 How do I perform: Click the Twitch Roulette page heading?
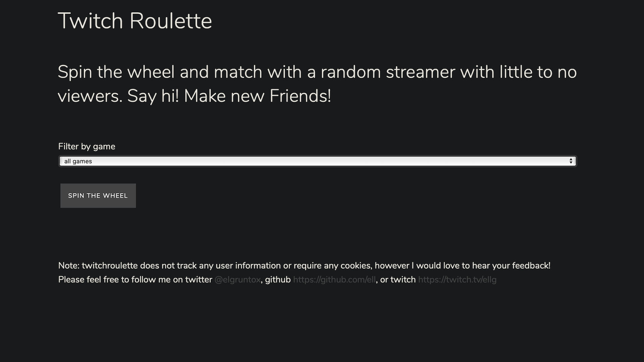tap(135, 21)
